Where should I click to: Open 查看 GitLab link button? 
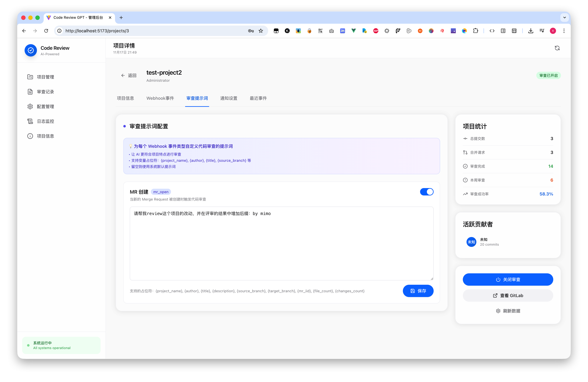coord(508,296)
